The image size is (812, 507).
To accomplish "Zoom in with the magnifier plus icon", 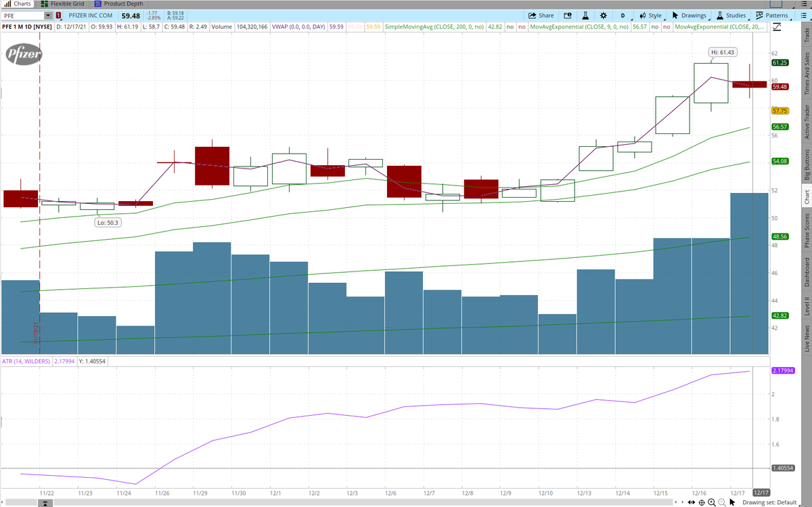I will coord(712,502).
